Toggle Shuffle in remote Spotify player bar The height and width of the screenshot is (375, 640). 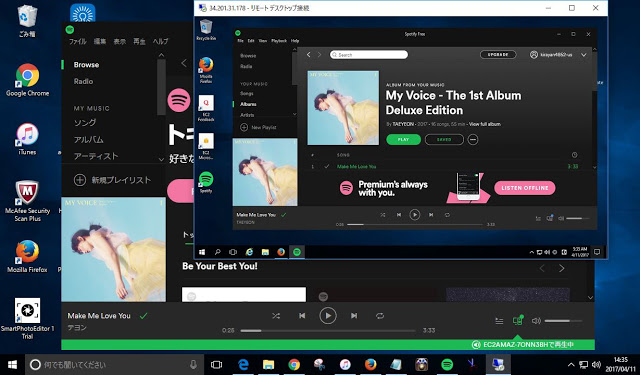click(382, 215)
